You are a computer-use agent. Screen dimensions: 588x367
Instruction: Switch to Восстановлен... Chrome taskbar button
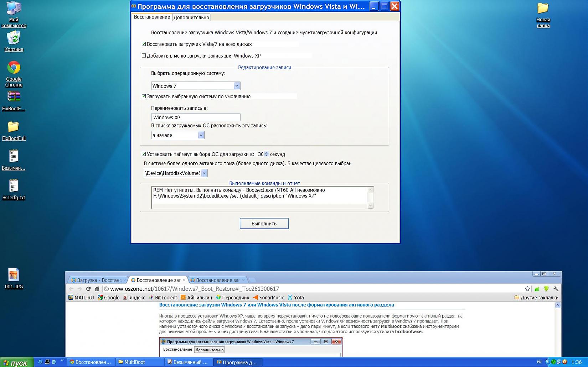(x=91, y=362)
